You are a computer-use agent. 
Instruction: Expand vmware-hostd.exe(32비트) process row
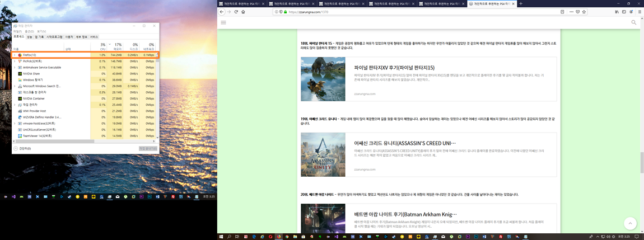[15, 123]
